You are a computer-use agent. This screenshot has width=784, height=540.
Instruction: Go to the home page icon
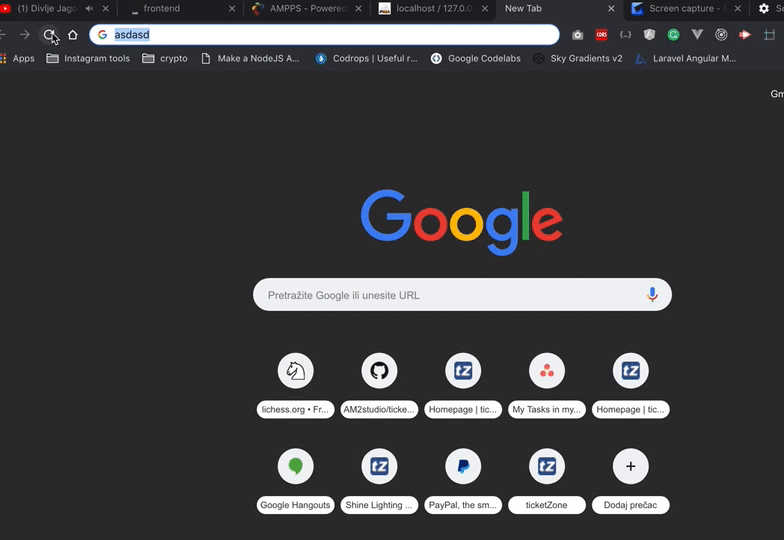click(x=73, y=34)
